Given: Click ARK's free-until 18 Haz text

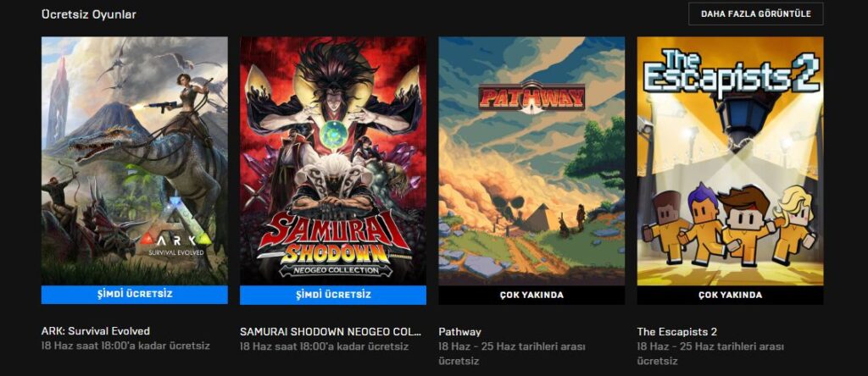Looking at the screenshot, I should [125, 346].
